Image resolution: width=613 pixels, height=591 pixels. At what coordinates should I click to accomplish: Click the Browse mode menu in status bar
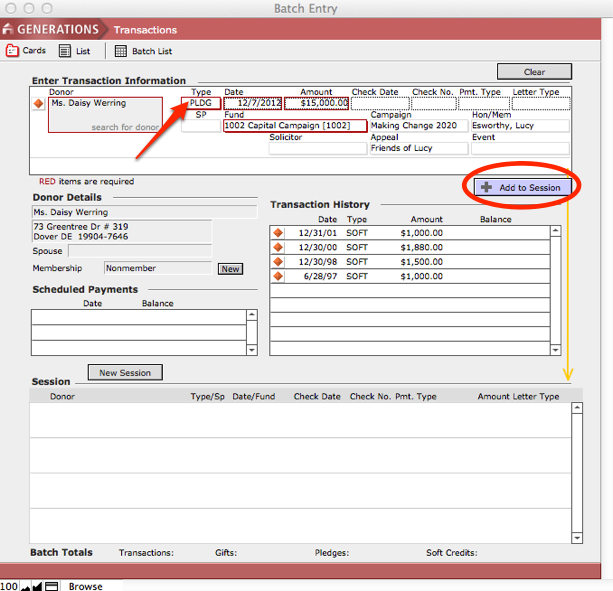tap(86, 586)
